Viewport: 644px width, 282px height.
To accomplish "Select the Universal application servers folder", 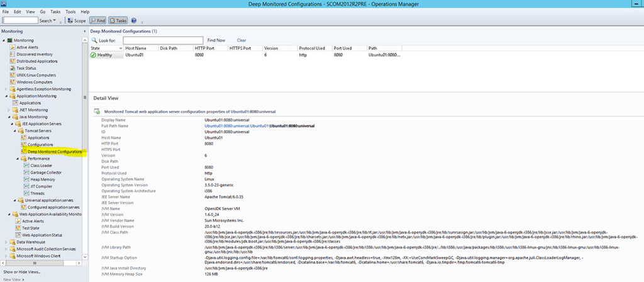I will click(49, 200).
